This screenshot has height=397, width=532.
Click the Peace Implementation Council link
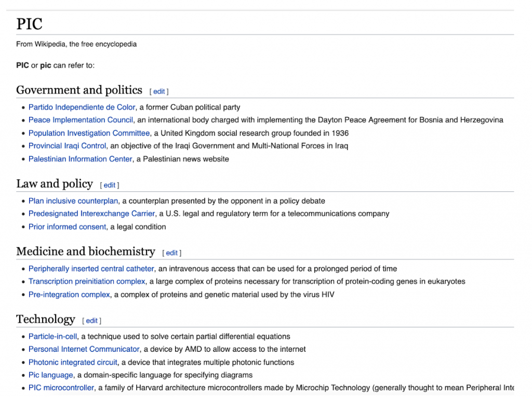click(81, 120)
